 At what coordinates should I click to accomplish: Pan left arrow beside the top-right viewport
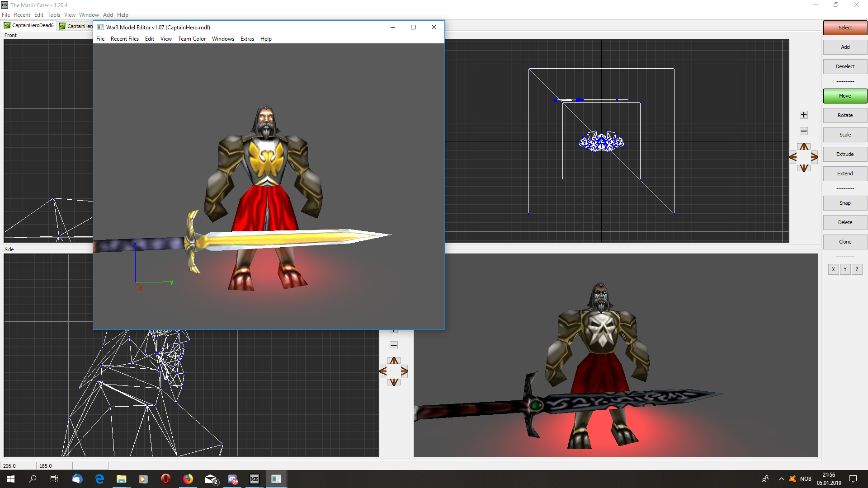pos(793,157)
